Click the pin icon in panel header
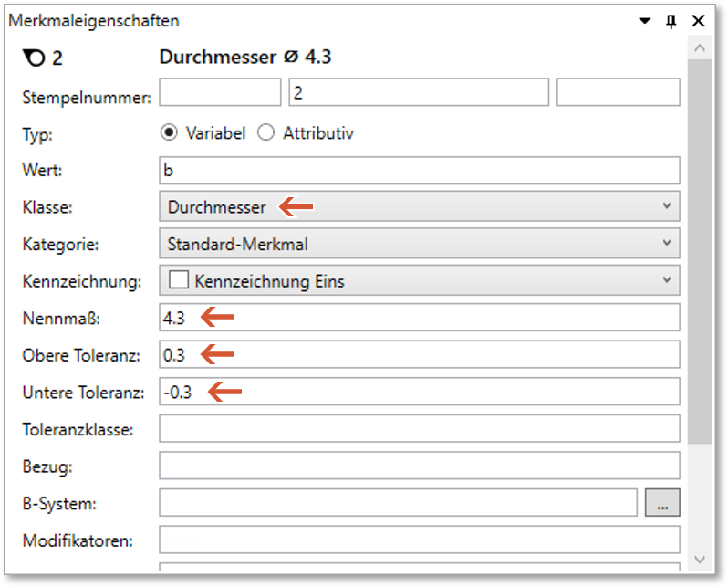728x587 pixels. (671, 20)
